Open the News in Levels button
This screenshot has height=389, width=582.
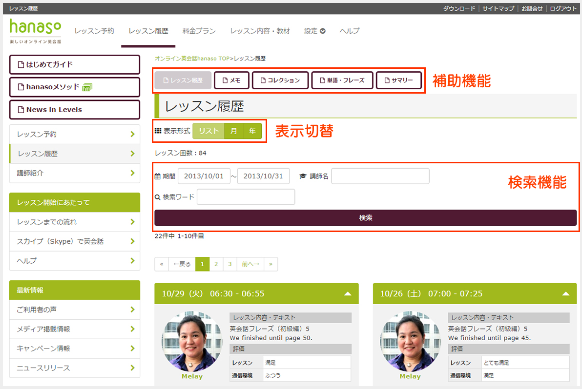pyautogui.click(x=75, y=109)
